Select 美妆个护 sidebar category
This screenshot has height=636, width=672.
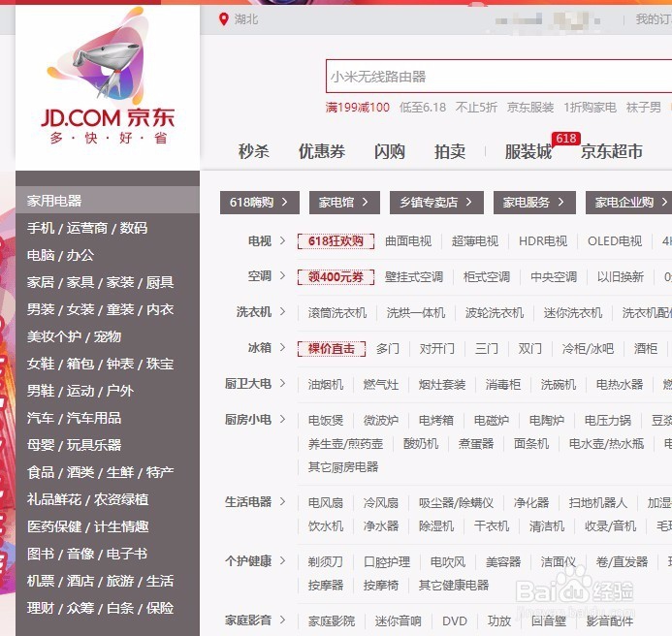pyautogui.click(x=52, y=336)
